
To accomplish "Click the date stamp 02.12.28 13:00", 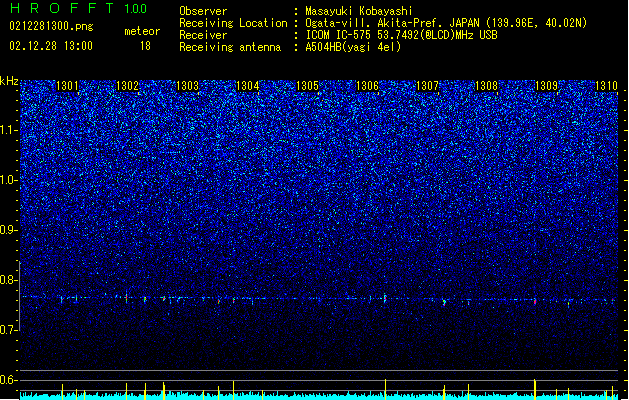I will click(x=51, y=46).
